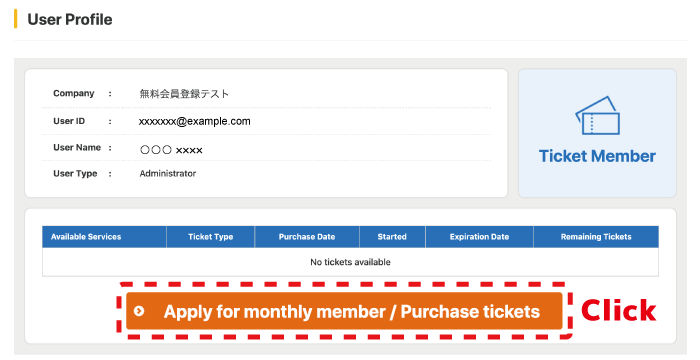Click the User Name value
This screenshot has width=700, height=360.
171,150
